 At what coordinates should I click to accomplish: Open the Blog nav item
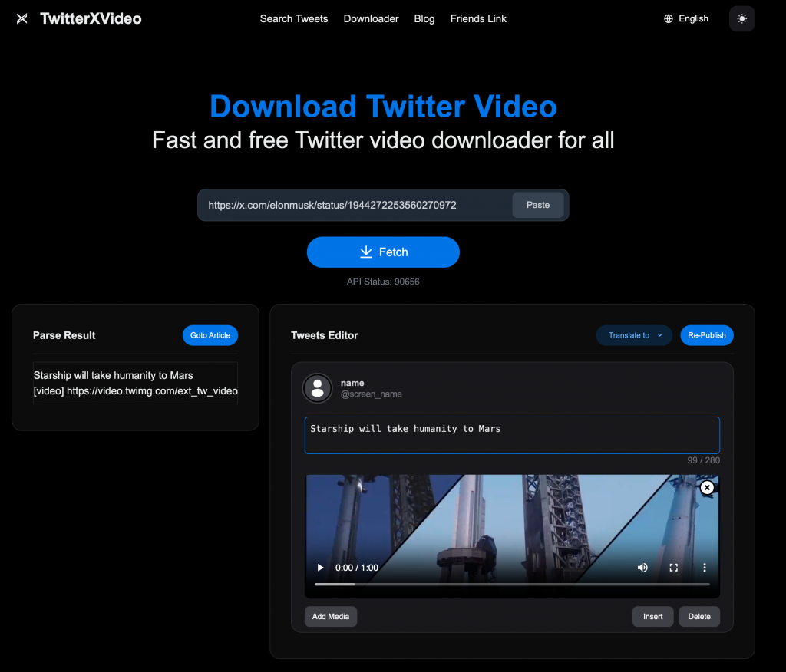point(424,18)
